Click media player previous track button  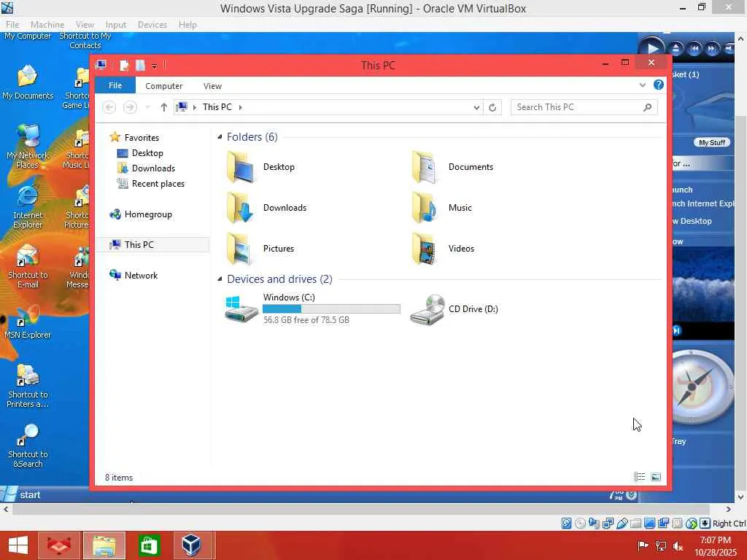pos(694,48)
